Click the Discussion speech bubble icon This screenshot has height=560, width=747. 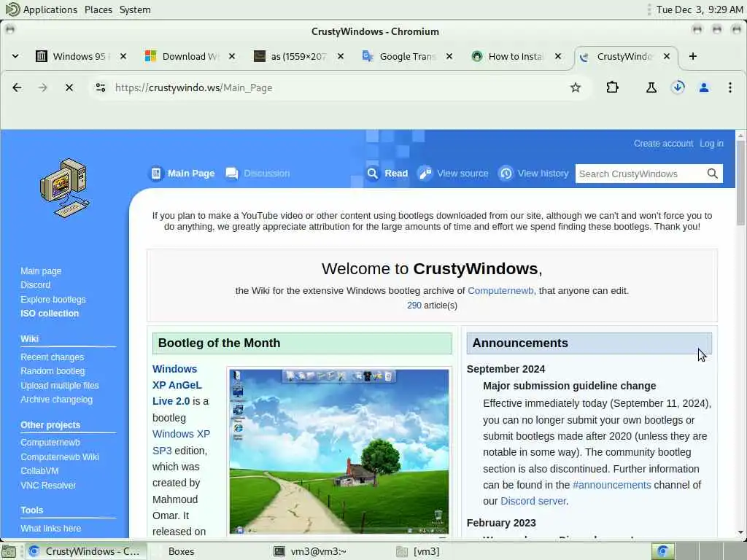tap(232, 174)
